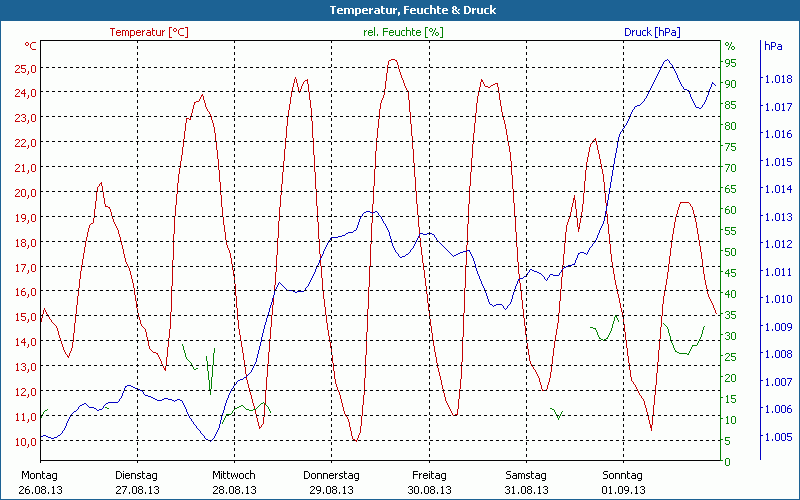Viewport: 800px width, 500px height.
Task: Click the chart title Temperatur, Feuchte & Druck
Action: coord(413,10)
